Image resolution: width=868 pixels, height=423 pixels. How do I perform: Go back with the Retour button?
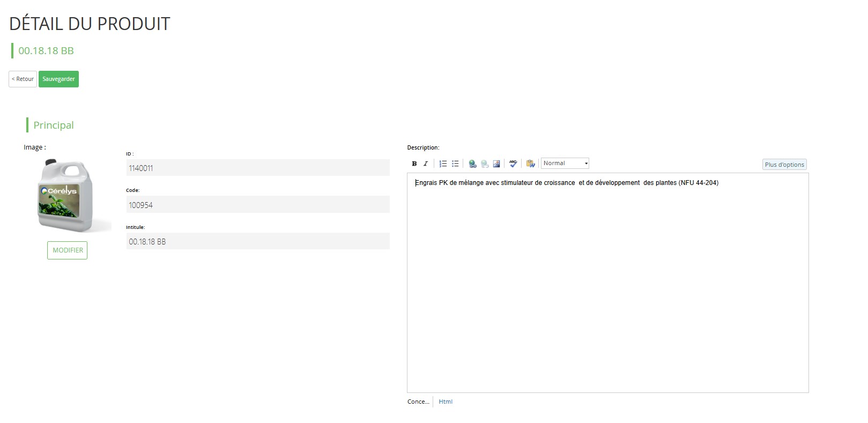(x=23, y=79)
